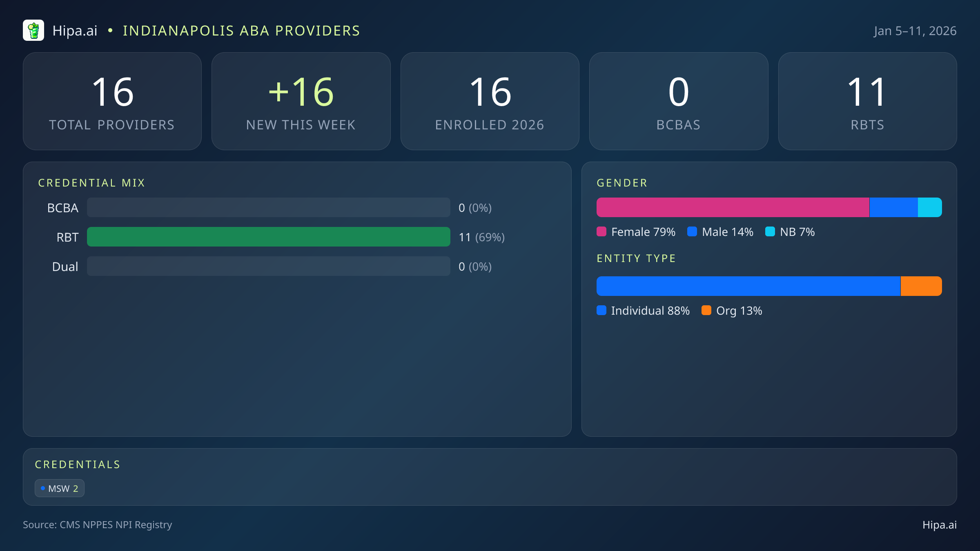Toggle the NB 7% gender segment visibility
The width and height of the screenshot is (980, 551).
[791, 231]
